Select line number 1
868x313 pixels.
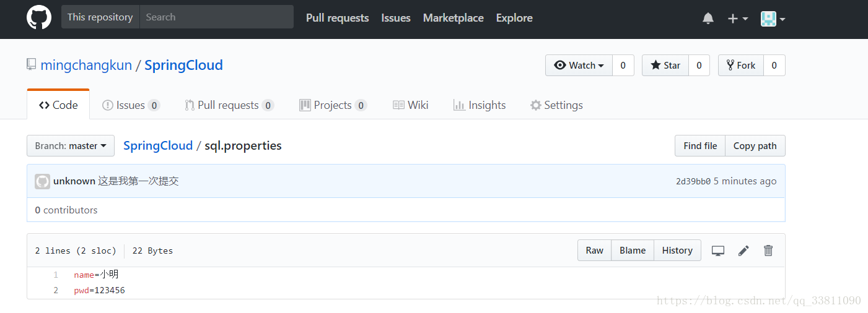point(56,275)
